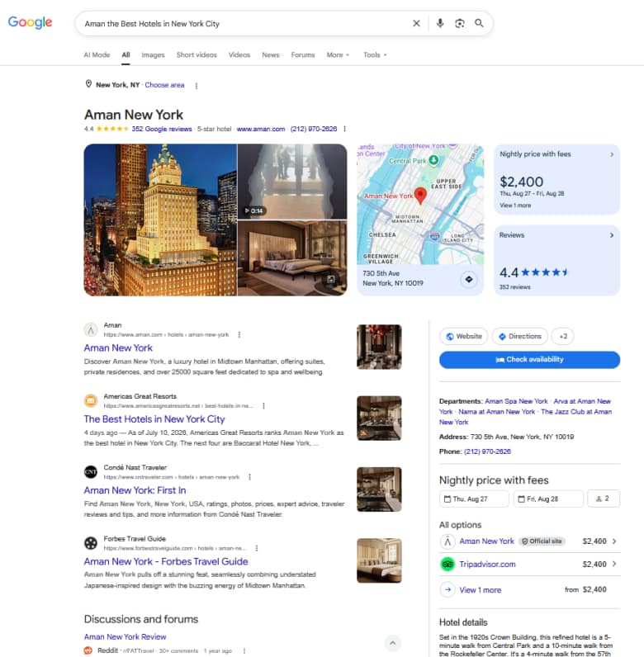Open photo gallery icon on bedroom image
Screen dimensions: 644x657
pos(331,279)
